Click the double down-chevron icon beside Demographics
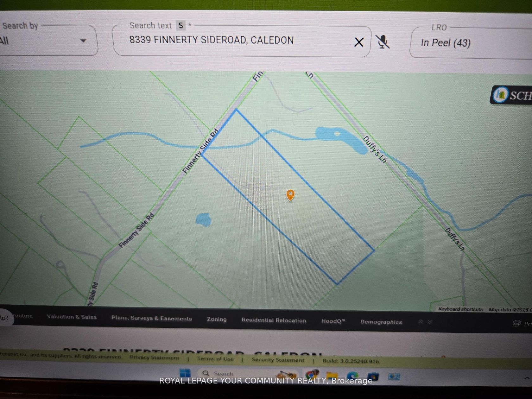532x399 pixels. tap(430, 322)
